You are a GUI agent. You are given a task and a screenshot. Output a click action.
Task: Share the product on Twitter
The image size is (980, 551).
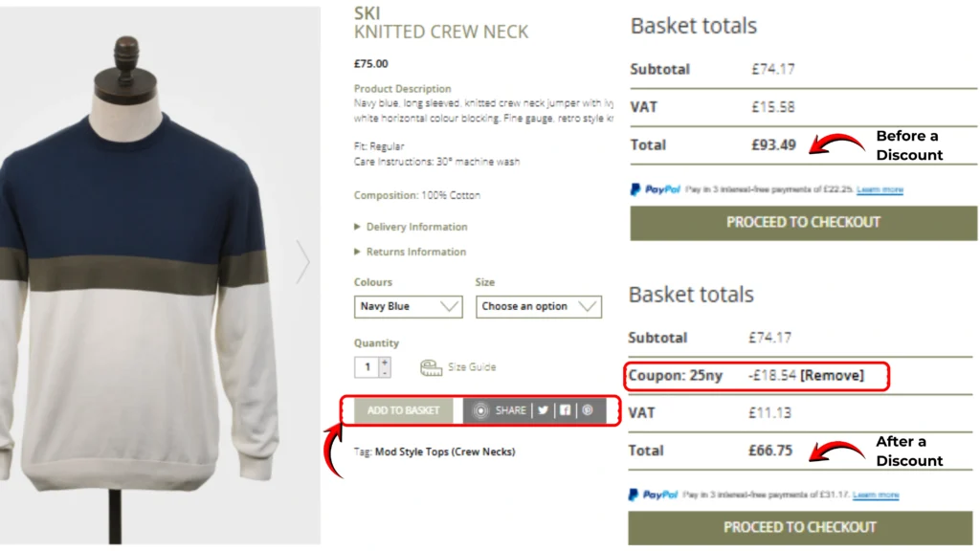(543, 410)
